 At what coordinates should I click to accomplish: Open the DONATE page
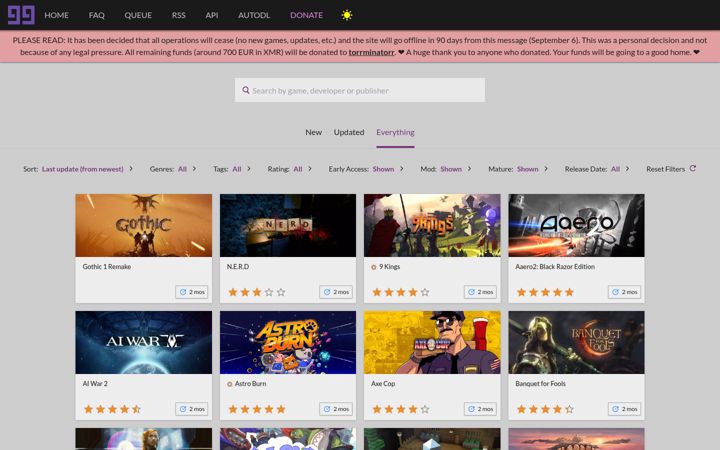coord(306,15)
